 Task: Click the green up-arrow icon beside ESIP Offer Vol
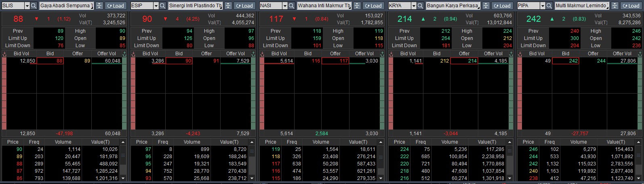tap(253, 54)
